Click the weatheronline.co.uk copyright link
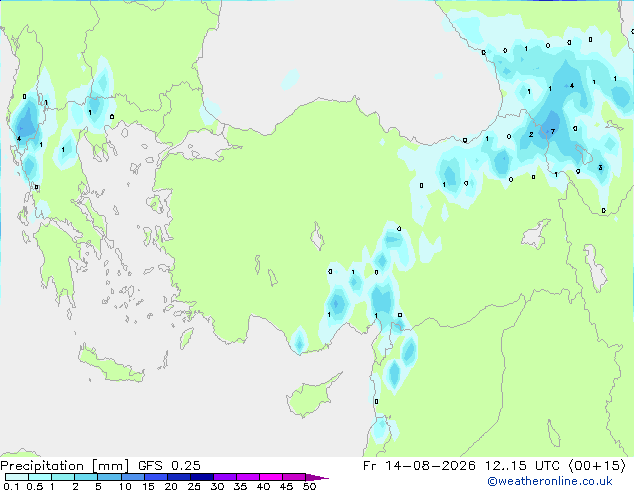The height and width of the screenshot is (490, 634). coord(549,481)
